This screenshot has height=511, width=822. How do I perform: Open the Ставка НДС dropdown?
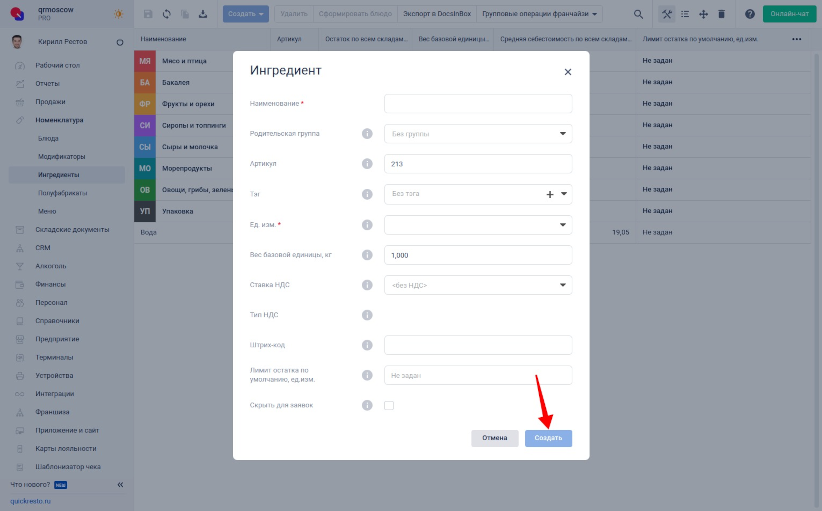[478, 285]
